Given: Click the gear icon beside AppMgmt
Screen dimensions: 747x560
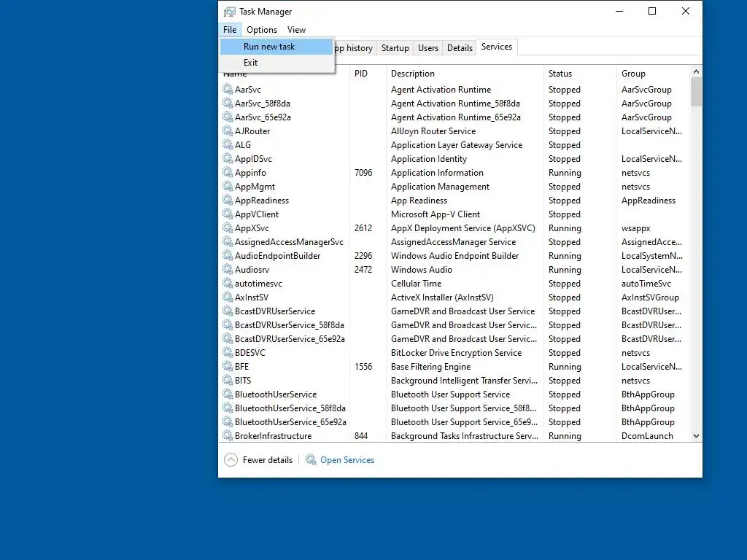Looking at the screenshot, I should 228,186.
